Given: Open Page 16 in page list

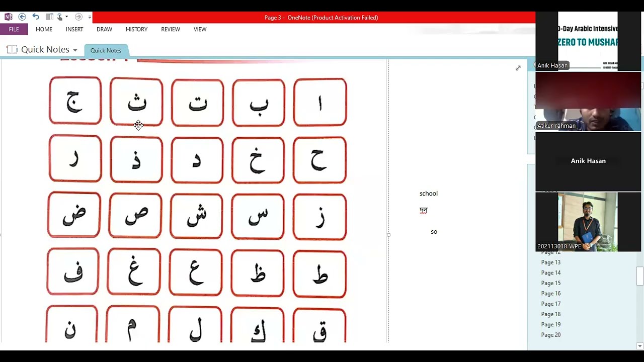Looking at the screenshot, I should click(550, 294).
